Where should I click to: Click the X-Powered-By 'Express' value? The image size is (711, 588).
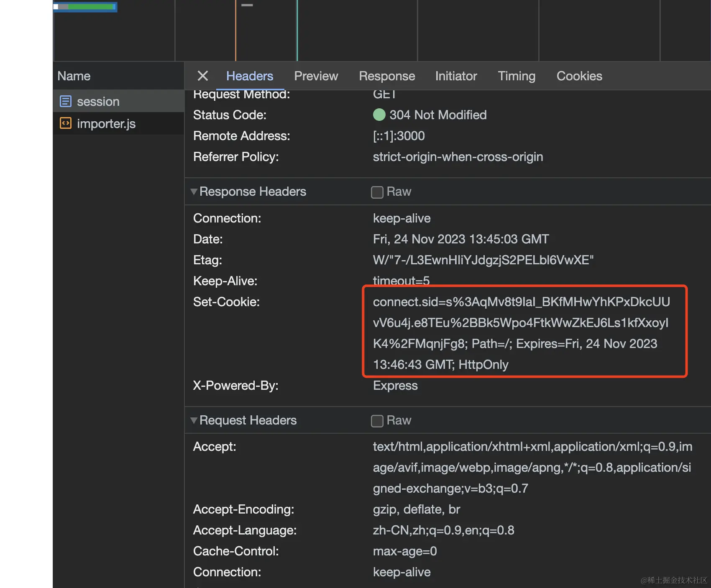tap(395, 385)
